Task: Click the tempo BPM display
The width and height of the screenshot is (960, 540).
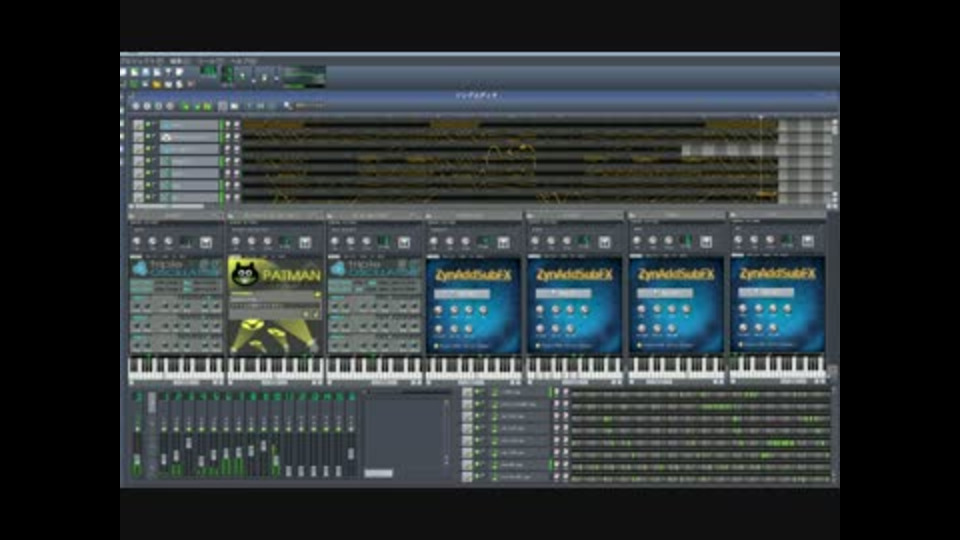Action: click(208, 70)
